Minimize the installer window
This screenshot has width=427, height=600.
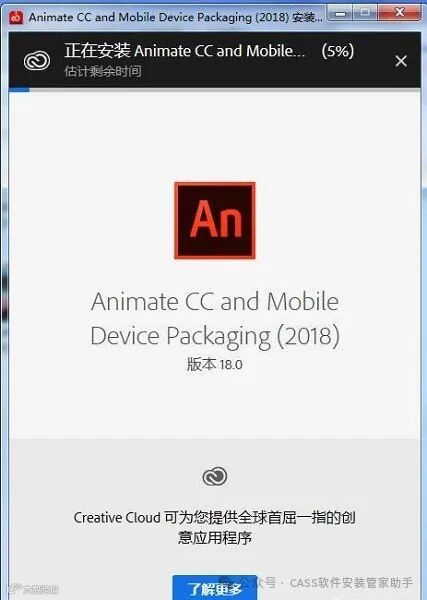[340, 14]
